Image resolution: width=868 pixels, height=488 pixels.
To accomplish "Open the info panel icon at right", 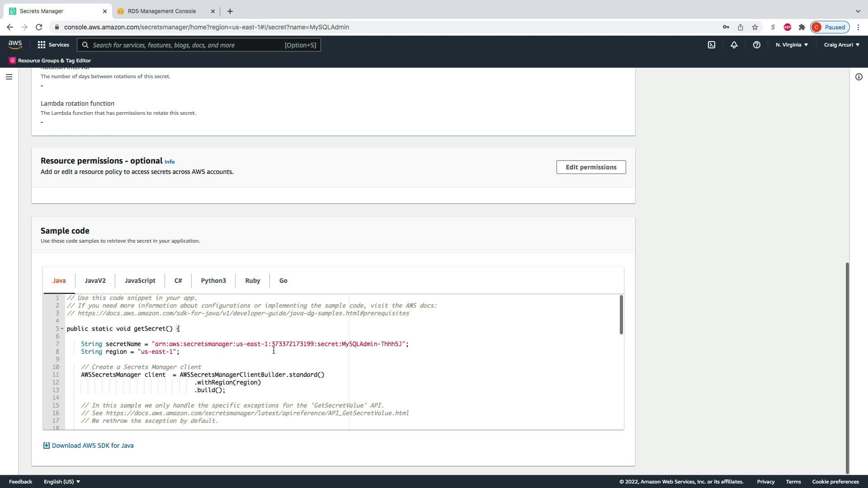I will click(x=859, y=77).
